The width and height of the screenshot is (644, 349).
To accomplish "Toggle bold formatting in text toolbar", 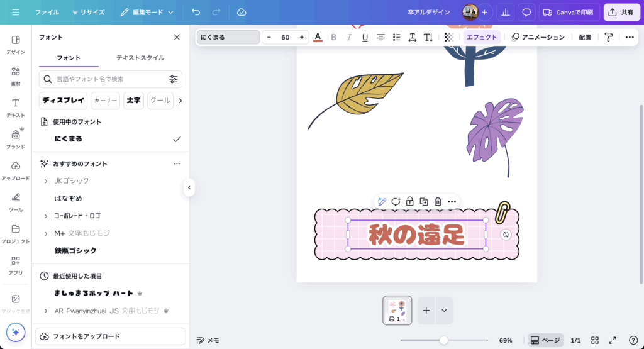I will pyautogui.click(x=333, y=37).
